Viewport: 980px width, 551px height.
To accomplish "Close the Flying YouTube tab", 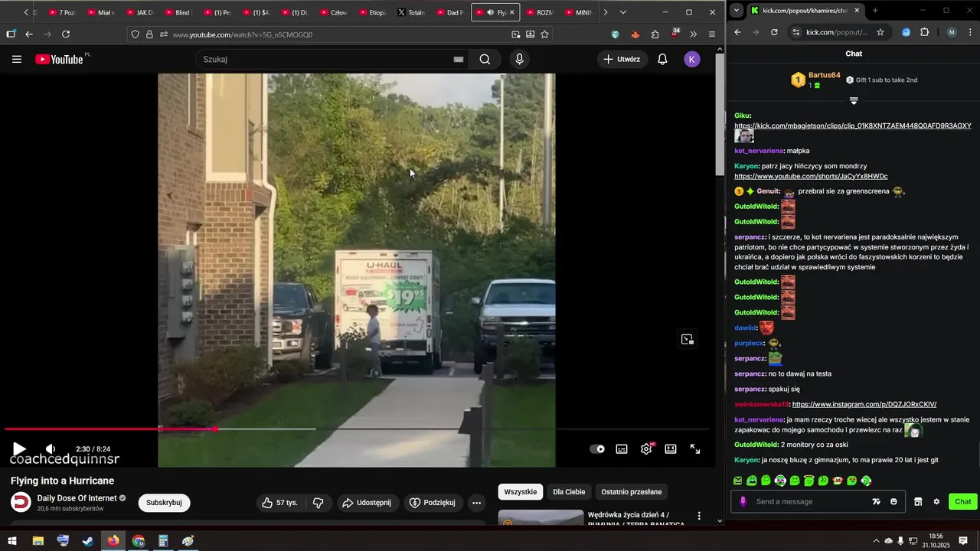I will pos(512,12).
